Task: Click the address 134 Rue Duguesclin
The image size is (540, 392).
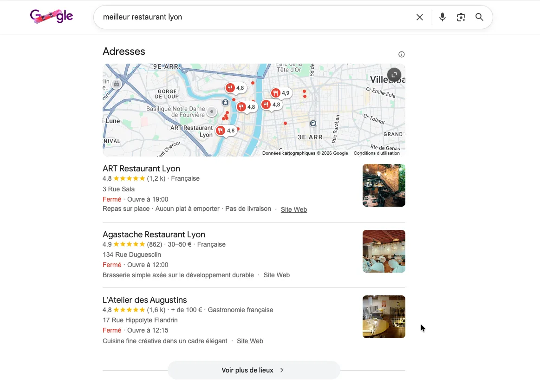Action: click(x=131, y=255)
